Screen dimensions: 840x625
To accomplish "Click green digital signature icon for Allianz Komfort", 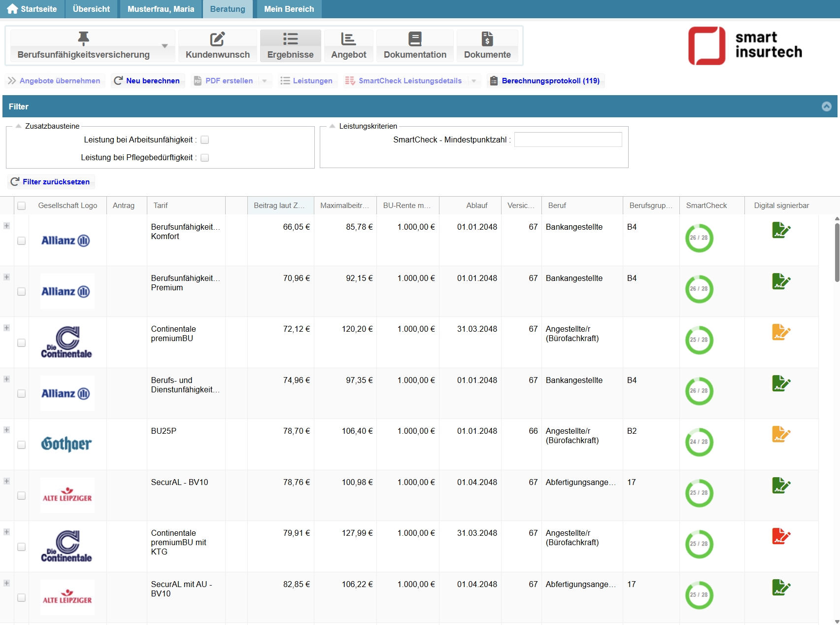I will point(781,230).
